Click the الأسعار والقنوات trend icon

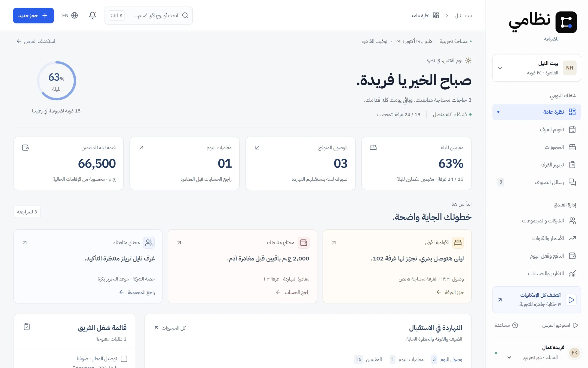point(572,238)
